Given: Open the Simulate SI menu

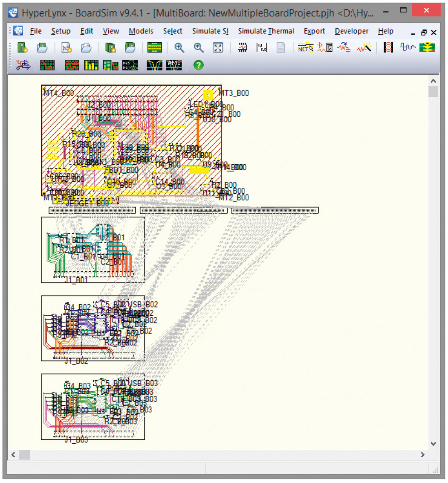Looking at the screenshot, I should [210, 31].
